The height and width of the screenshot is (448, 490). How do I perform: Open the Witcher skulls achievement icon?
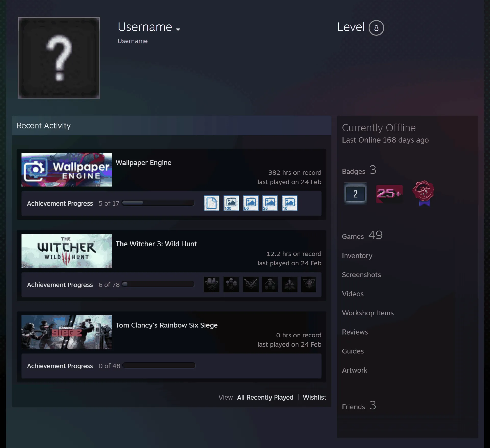point(231,284)
